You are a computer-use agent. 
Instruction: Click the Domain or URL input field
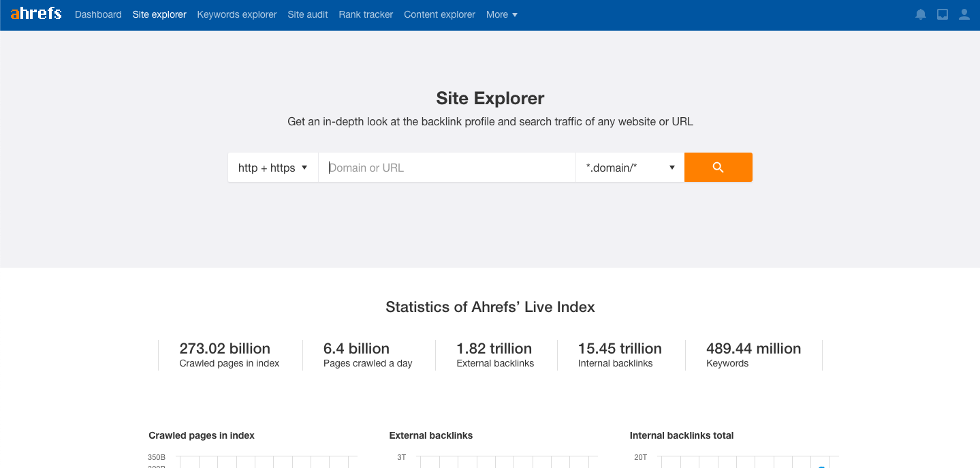446,167
